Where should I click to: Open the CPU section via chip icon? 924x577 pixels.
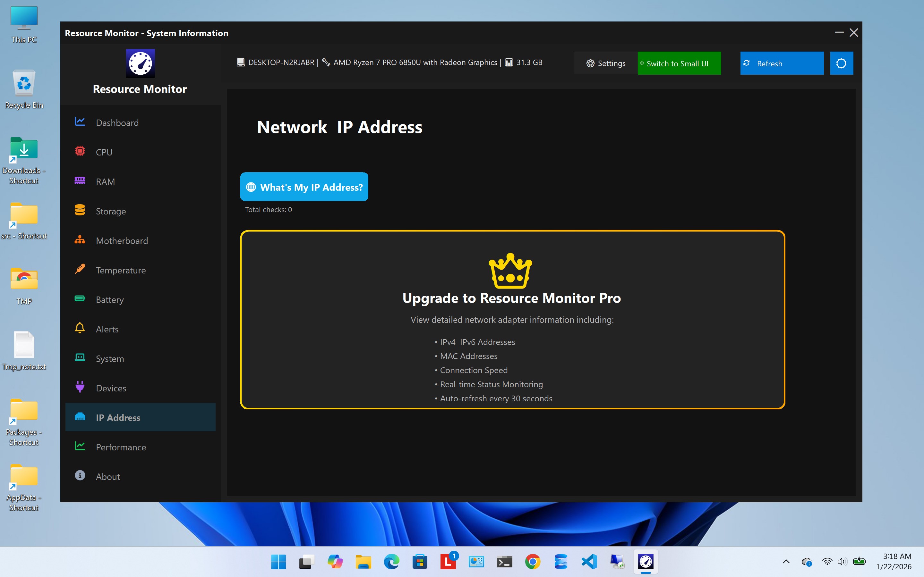pyautogui.click(x=80, y=151)
